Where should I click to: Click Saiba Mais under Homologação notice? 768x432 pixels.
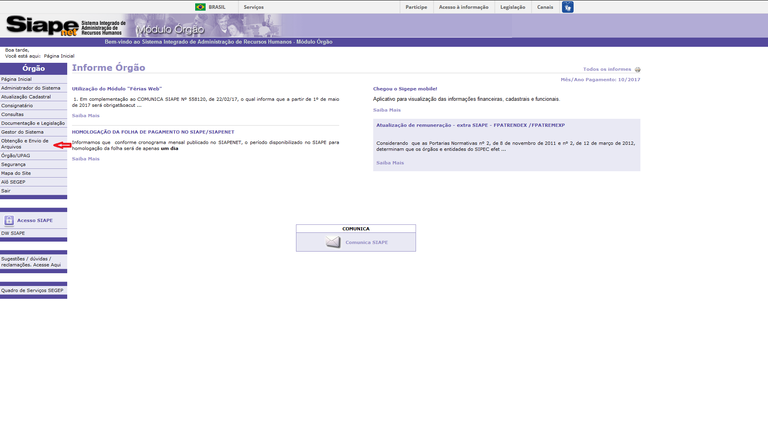pyautogui.click(x=86, y=159)
